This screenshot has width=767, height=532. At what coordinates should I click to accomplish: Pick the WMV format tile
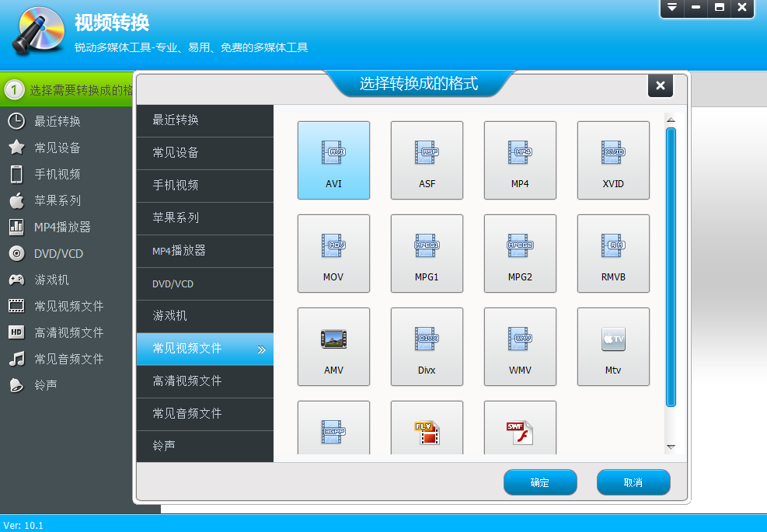click(520, 346)
